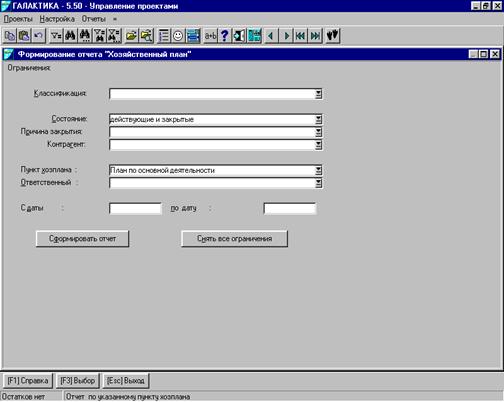The image size is (504, 402).
Task: Click the Сформировать отчет button
Action: pyautogui.click(x=82, y=239)
